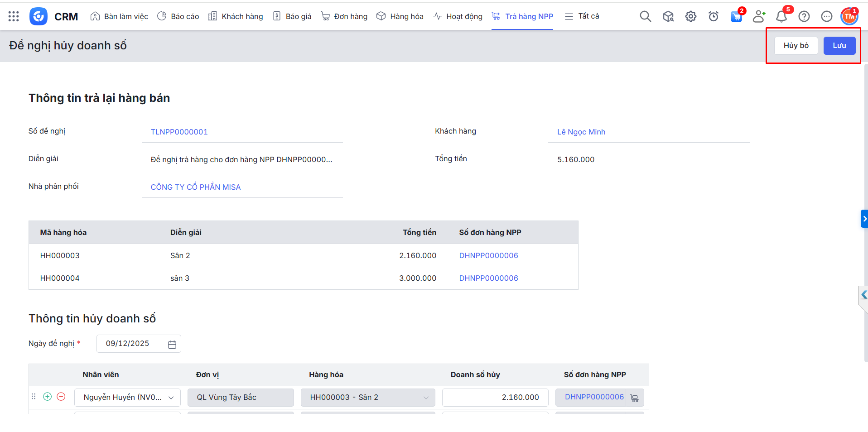Expand the Nhân viên dropdown Nguyễn Huyền
This screenshot has height=432, width=868.
[x=171, y=398]
